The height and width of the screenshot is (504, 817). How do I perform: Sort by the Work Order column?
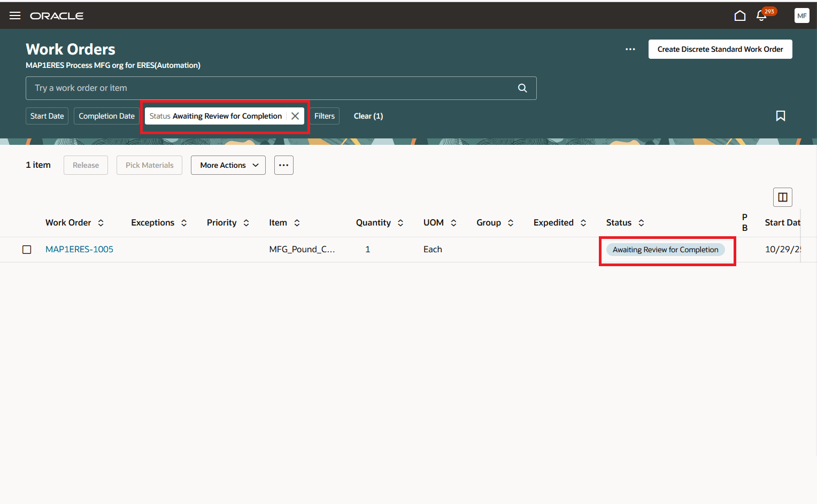[x=101, y=223]
